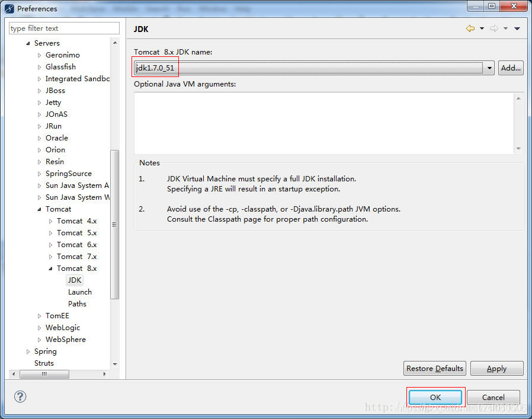Click the type filter text field
532x419 pixels.
64,28
